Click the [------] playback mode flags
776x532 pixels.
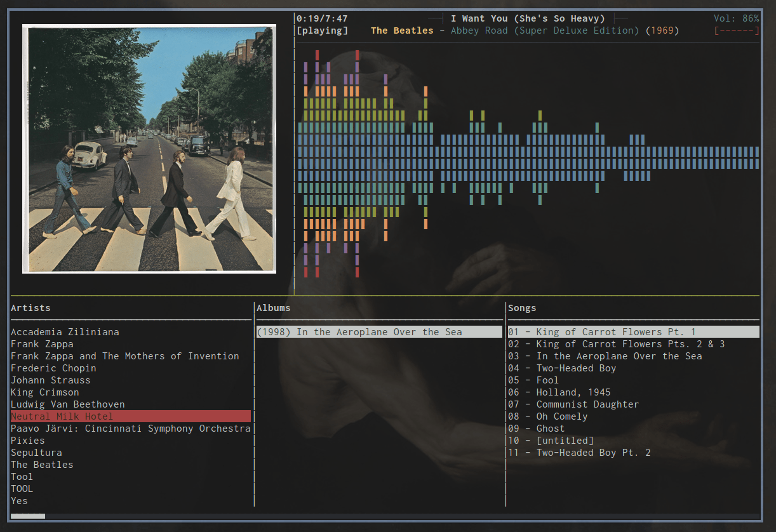737,30
